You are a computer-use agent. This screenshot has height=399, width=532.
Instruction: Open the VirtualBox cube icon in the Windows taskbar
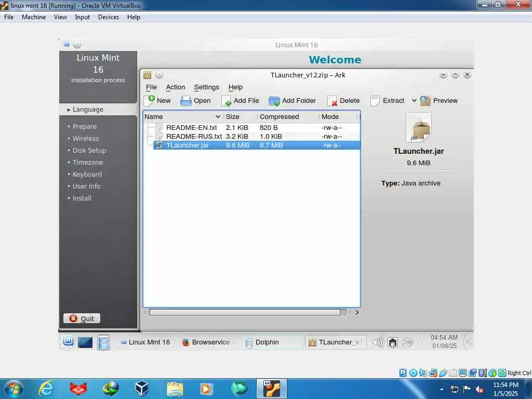[x=141, y=389]
